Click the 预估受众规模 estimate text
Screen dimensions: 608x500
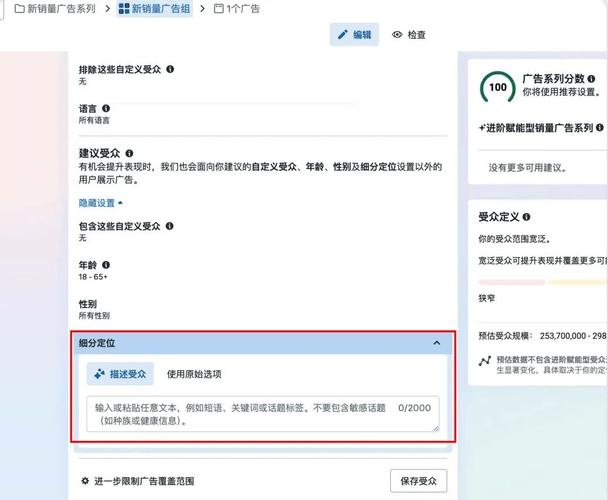point(543,336)
